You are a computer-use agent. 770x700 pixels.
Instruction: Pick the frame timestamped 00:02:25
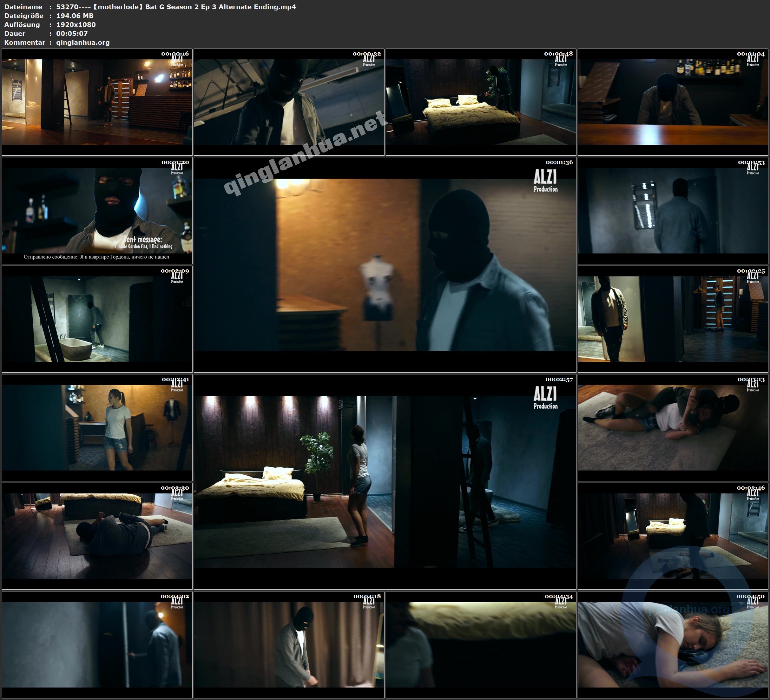click(x=673, y=319)
